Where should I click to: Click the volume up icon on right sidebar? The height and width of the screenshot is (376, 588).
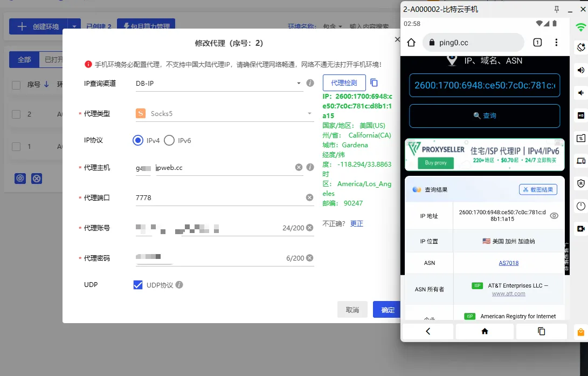pos(580,70)
